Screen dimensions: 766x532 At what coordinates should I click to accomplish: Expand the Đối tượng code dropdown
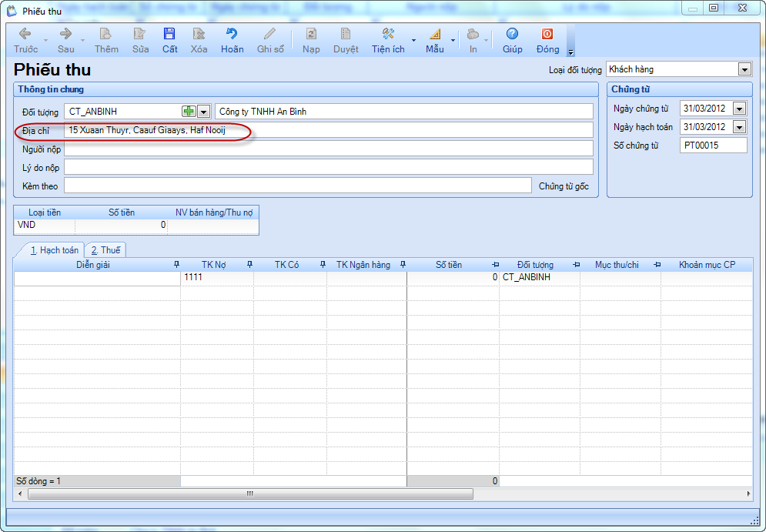pos(204,112)
